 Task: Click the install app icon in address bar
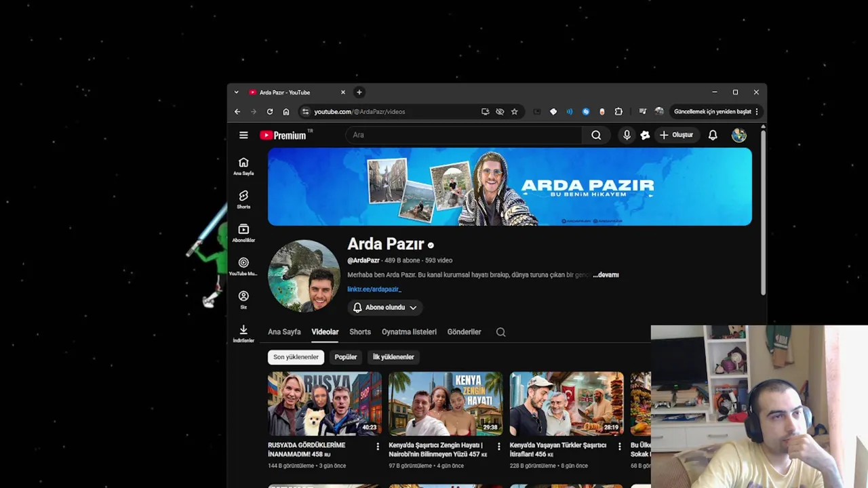[485, 112]
